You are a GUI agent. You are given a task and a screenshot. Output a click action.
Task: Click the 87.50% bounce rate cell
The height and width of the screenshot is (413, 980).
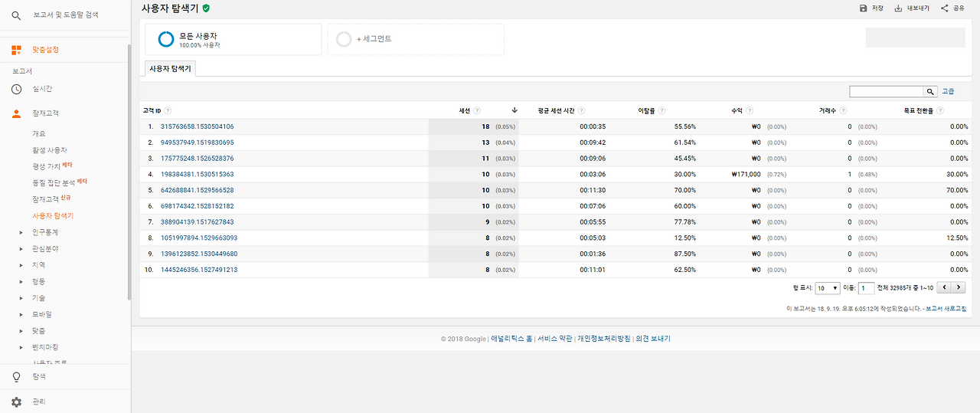(x=684, y=254)
